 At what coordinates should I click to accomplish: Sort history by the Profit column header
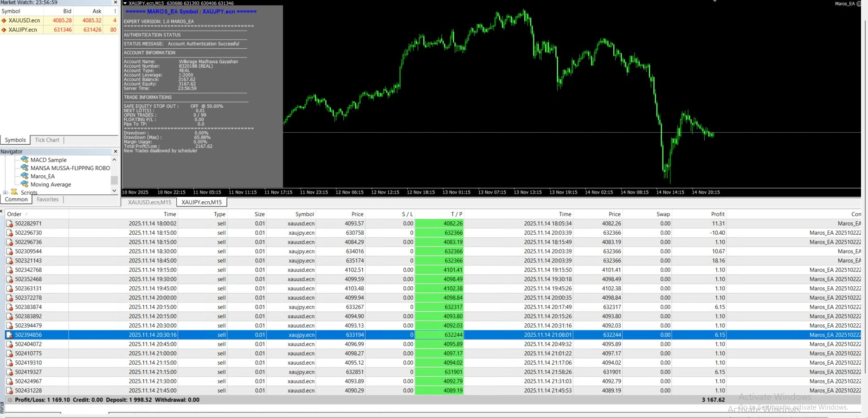point(717,214)
